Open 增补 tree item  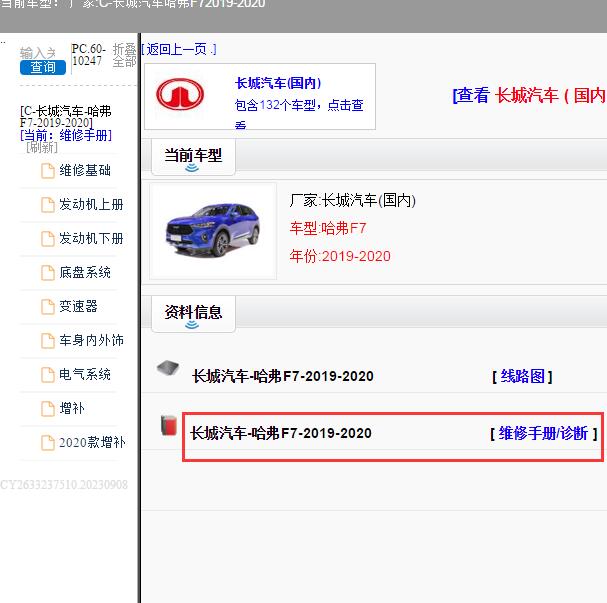pyautogui.click(x=72, y=409)
